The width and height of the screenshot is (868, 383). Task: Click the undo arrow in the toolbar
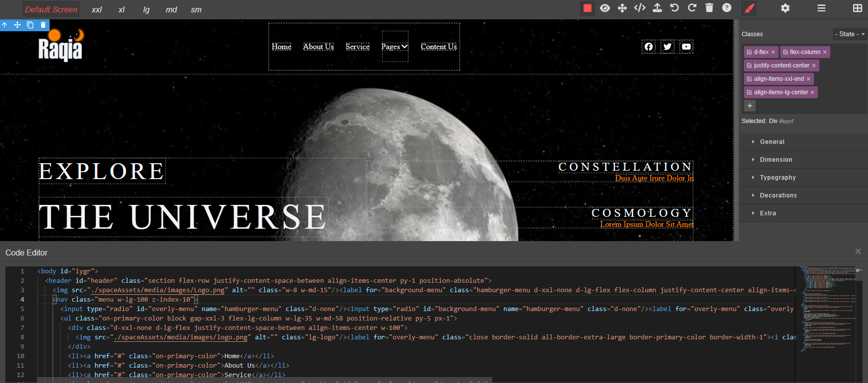(674, 8)
